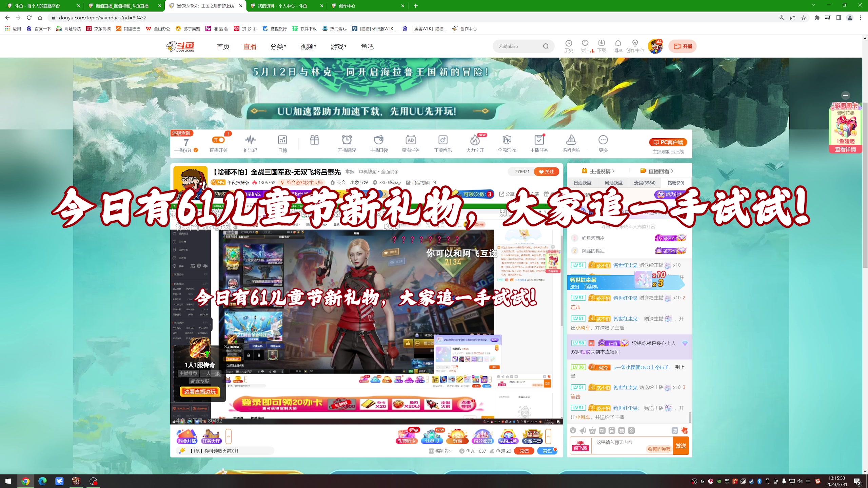The image size is (868, 488).
Task: Click the 开播 start streaming button
Action: point(683,46)
